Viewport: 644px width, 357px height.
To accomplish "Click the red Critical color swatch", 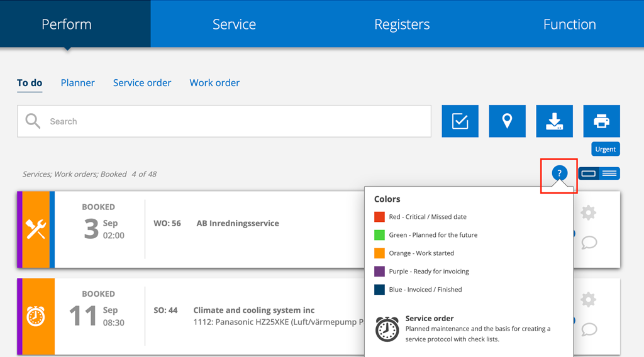I will pos(379,217).
